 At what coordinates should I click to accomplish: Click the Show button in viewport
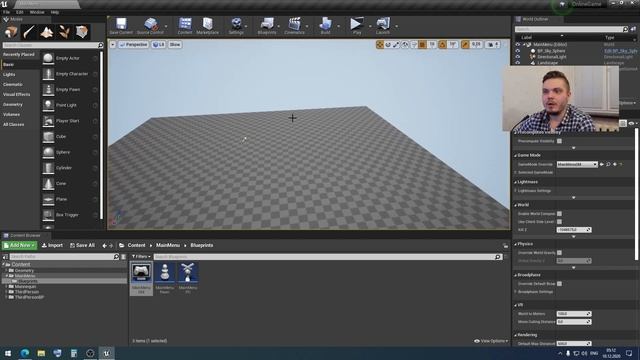[x=175, y=44]
